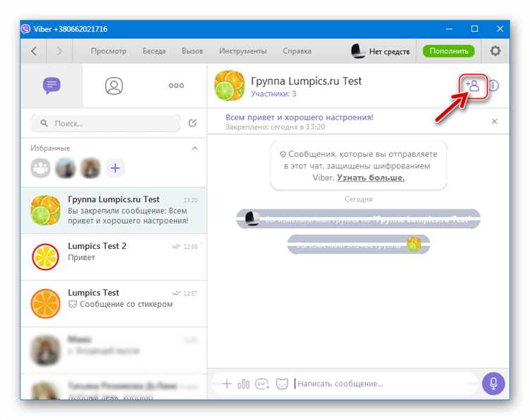Dismiss the pinned message banner

(494, 122)
